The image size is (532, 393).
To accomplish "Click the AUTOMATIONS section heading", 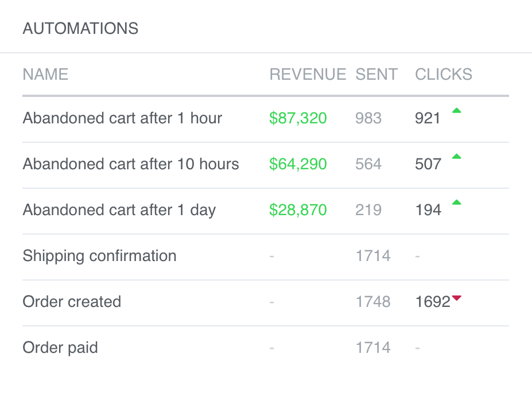I will (80, 28).
